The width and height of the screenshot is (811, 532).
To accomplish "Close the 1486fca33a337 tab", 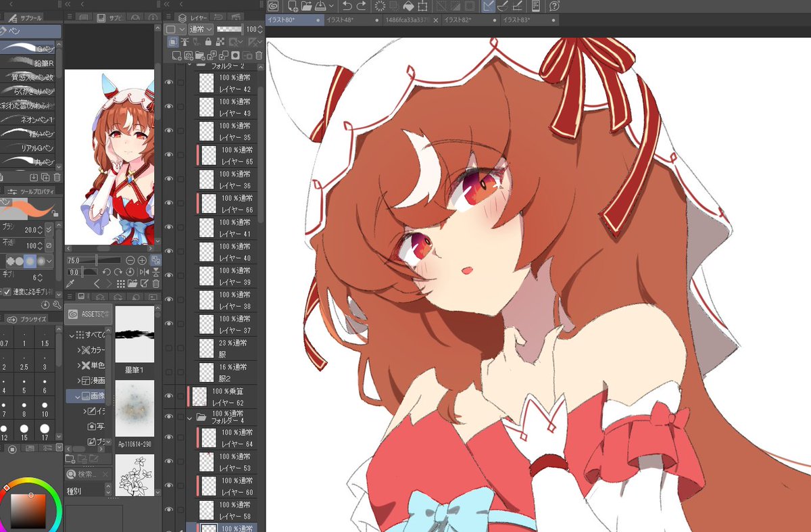I will (x=437, y=20).
